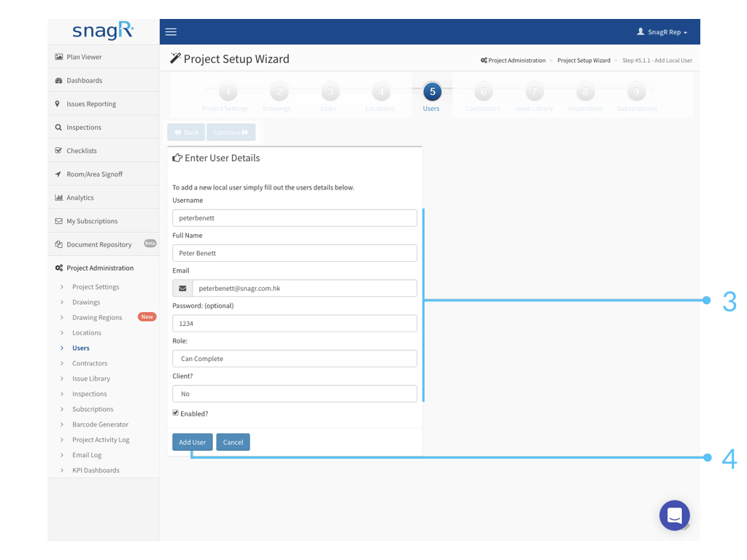Click the My Subscriptions envelope icon

click(x=58, y=221)
